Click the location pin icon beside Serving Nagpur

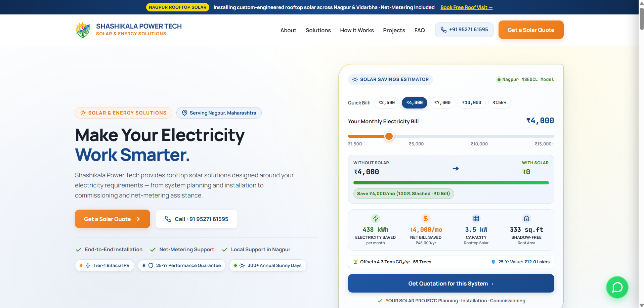184,113
